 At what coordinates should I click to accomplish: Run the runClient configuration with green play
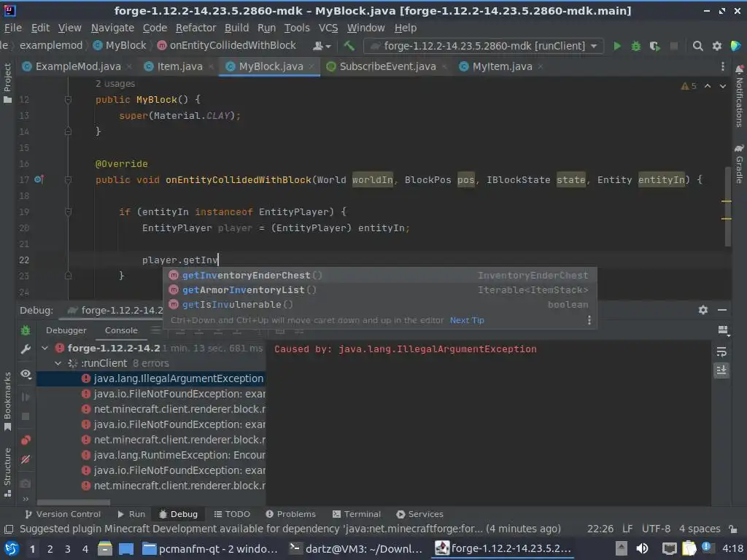[x=617, y=46]
